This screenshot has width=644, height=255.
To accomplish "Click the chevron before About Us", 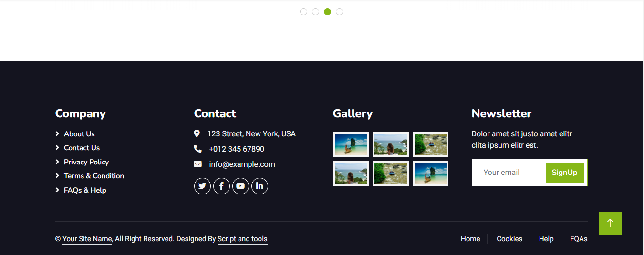I will (57, 134).
